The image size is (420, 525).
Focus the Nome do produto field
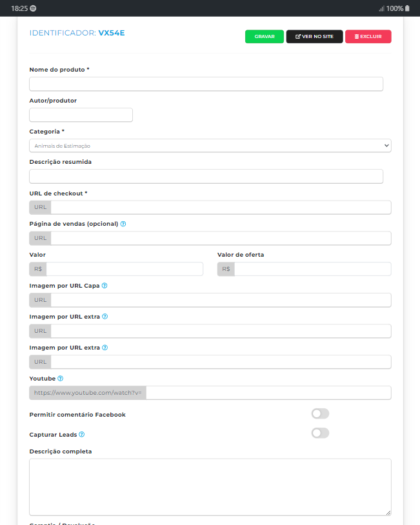pyautogui.click(x=206, y=84)
